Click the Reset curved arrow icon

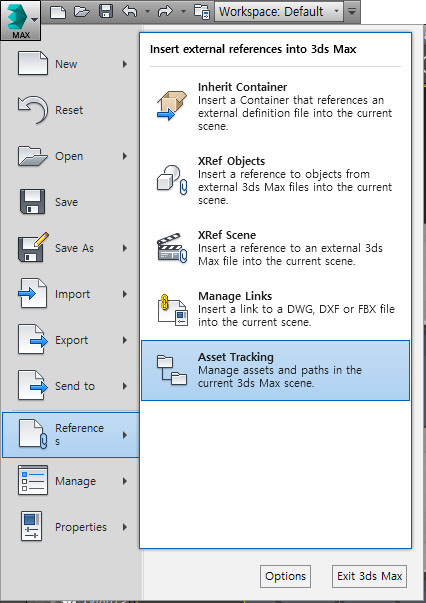(x=33, y=110)
